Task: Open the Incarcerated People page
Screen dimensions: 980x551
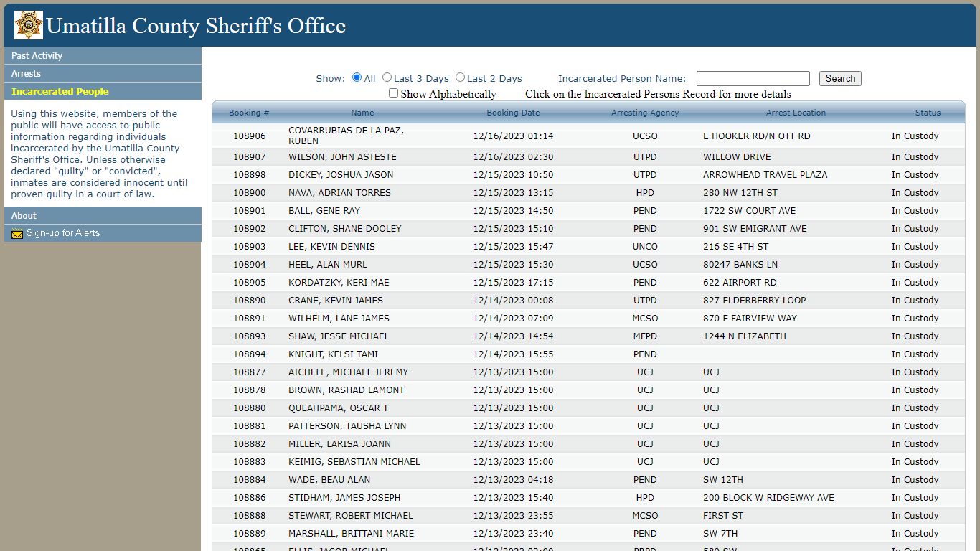Action: (x=60, y=92)
